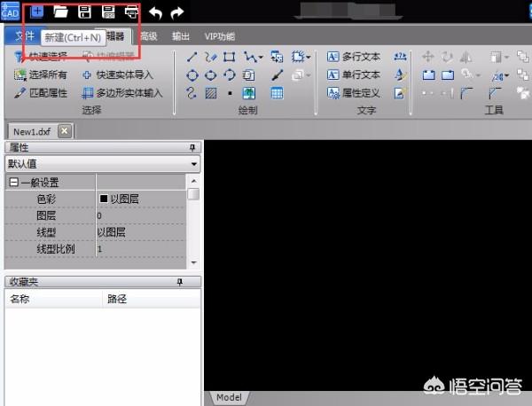The width and height of the screenshot is (532, 406).
Task: Open the 文件 menu
Action: pos(24,36)
